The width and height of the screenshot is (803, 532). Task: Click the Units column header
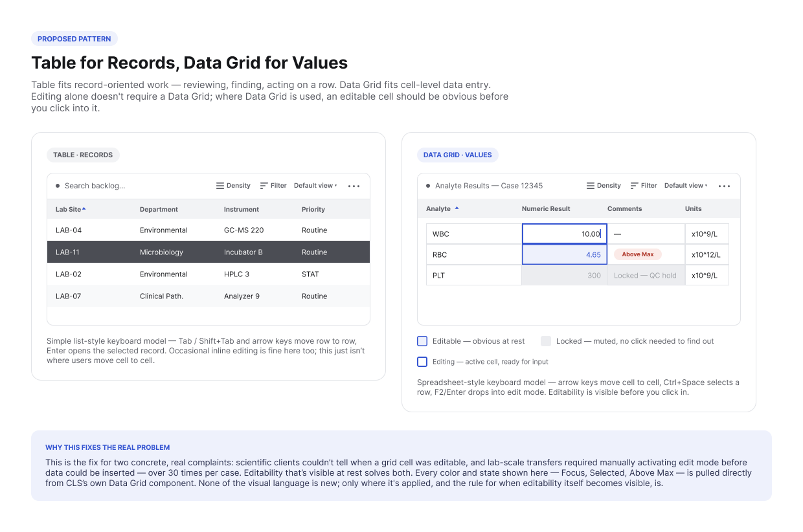(694, 208)
